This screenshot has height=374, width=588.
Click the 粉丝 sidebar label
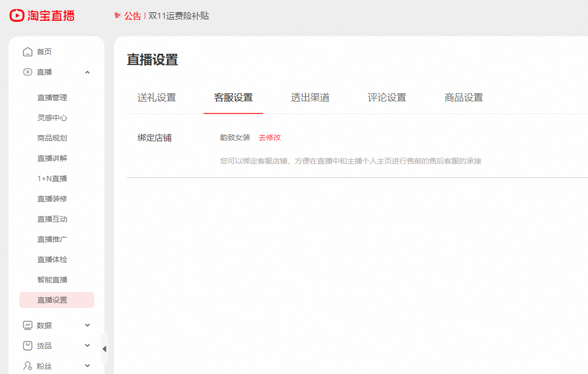point(44,366)
